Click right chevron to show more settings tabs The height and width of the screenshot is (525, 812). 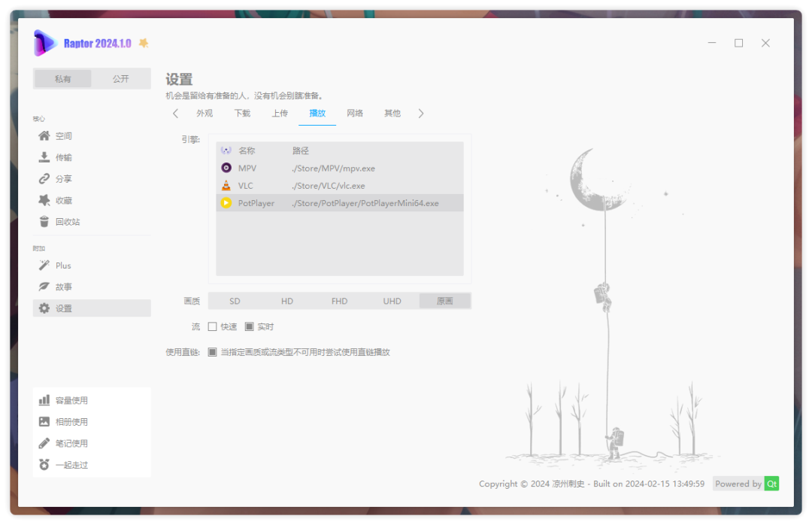pos(421,114)
